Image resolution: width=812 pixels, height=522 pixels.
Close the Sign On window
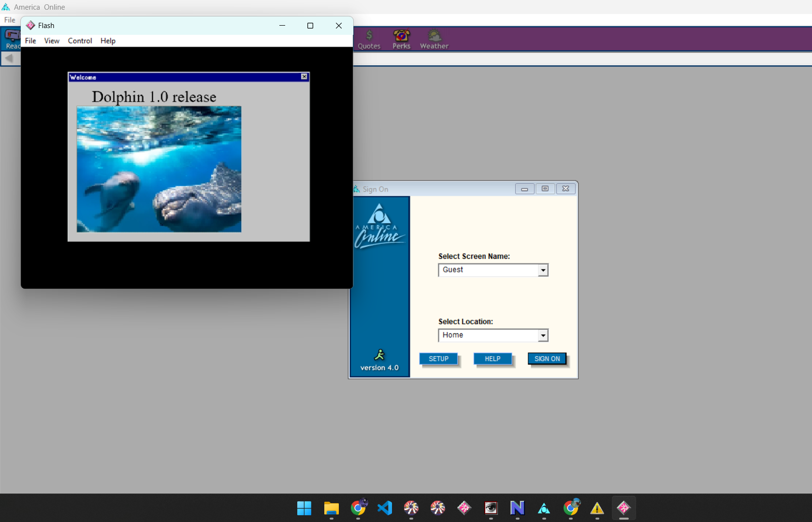pos(566,189)
